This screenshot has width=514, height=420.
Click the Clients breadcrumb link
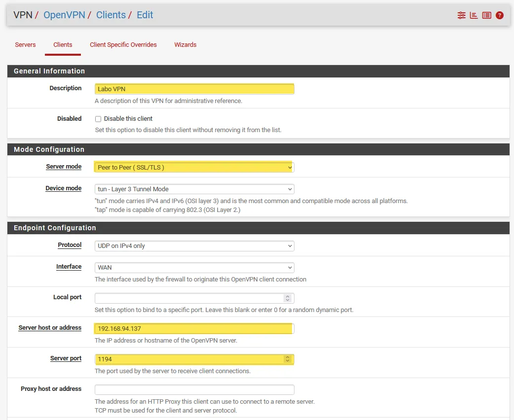(x=111, y=15)
